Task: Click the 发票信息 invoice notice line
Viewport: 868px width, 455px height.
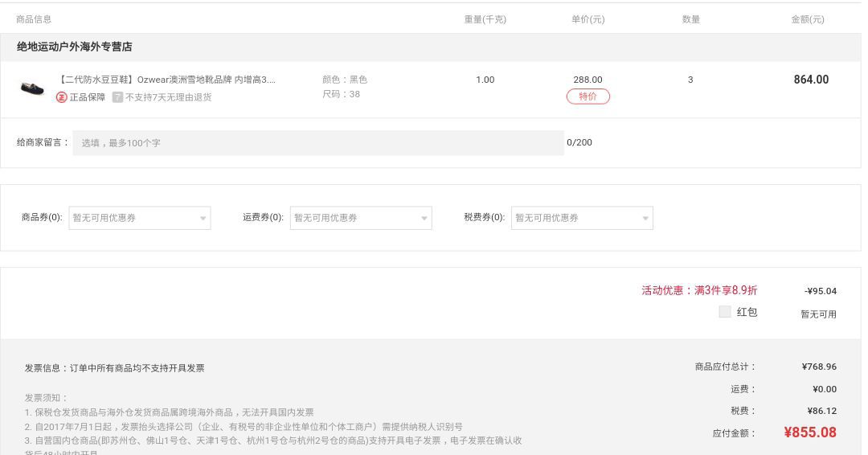Action: (115, 368)
